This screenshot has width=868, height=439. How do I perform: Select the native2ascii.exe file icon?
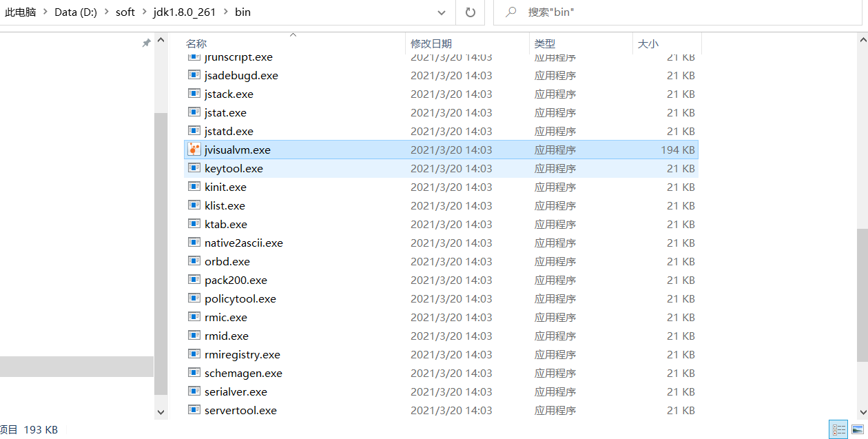(x=194, y=242)
